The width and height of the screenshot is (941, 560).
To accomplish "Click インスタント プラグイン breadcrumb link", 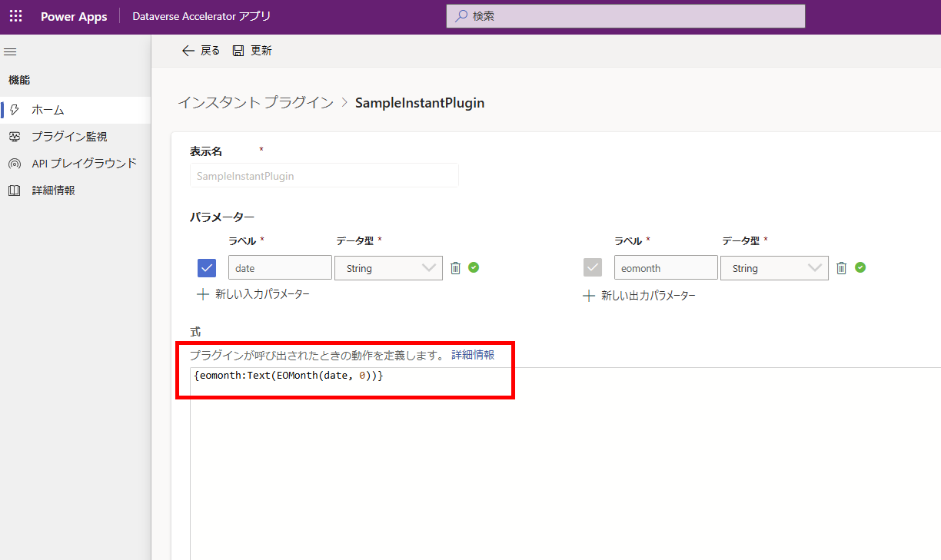I will (255, 102).
